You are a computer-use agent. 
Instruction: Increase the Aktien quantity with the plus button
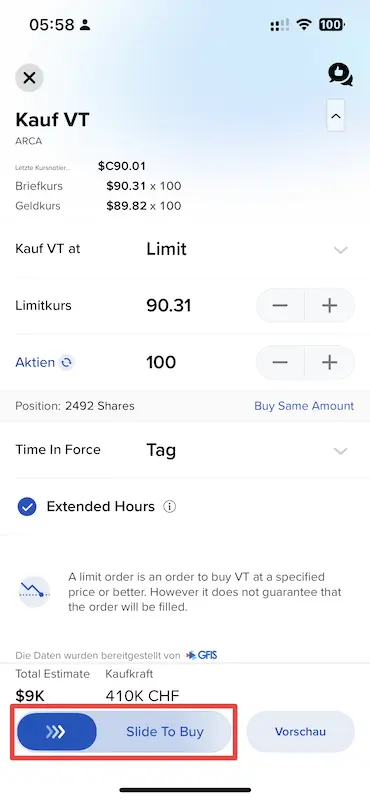tap(330, 362)
